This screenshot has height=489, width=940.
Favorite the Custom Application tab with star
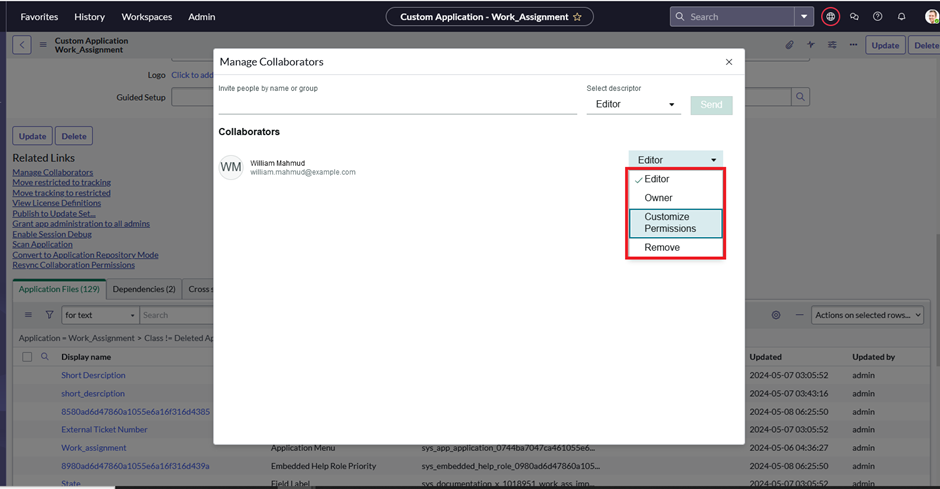tap(577, 17)
